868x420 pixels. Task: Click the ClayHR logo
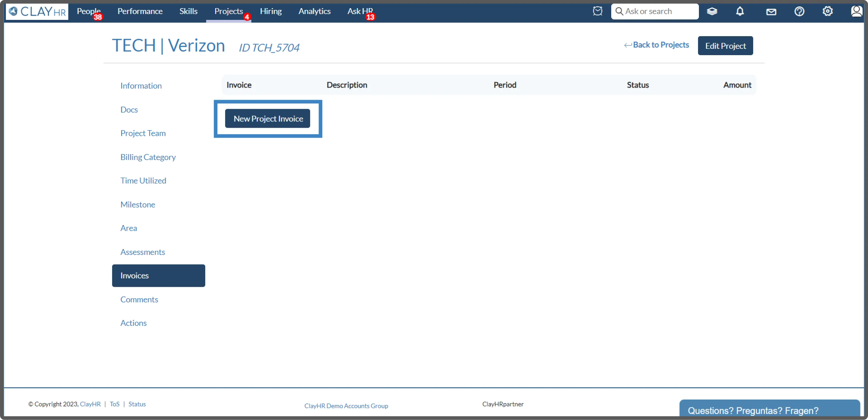37,11
